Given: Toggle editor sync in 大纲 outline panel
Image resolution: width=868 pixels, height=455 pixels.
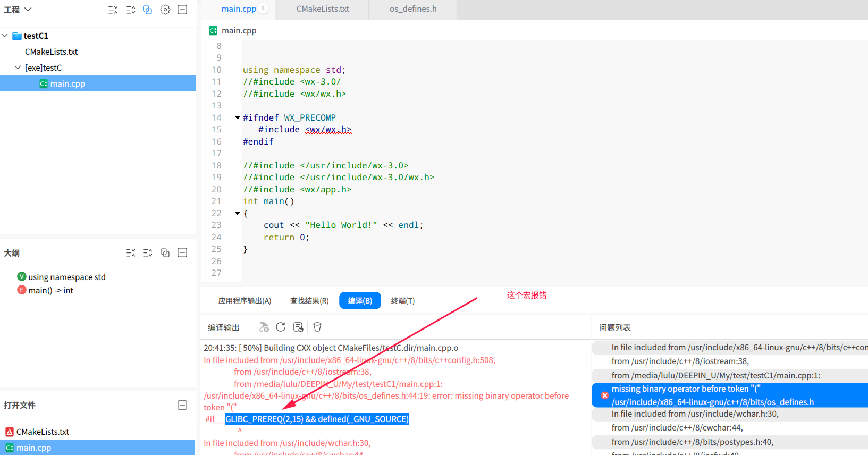Looking at the screenshot, I should [x=165, y=253].
